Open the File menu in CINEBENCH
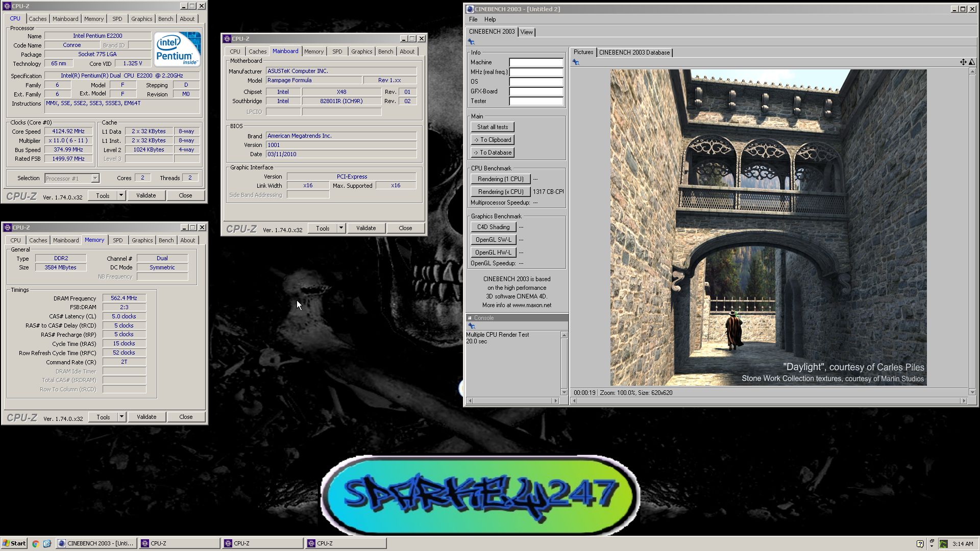 (x=473, y=19)
